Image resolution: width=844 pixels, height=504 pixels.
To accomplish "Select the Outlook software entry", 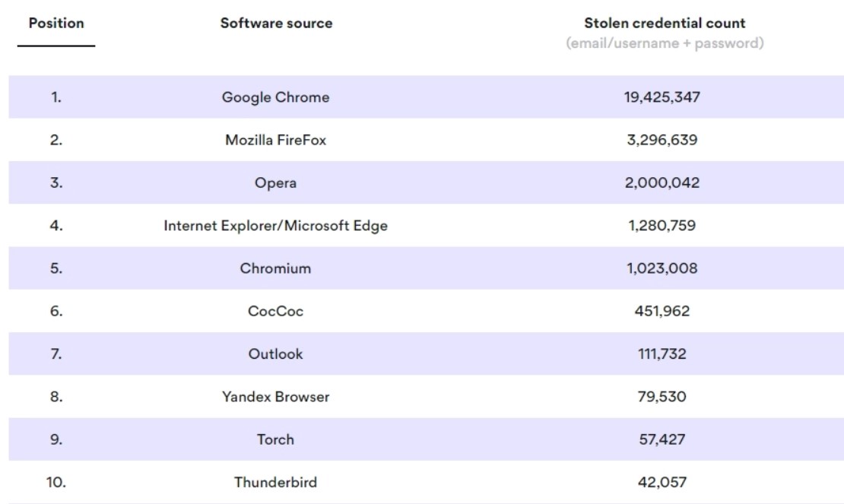I will (275, 354).
